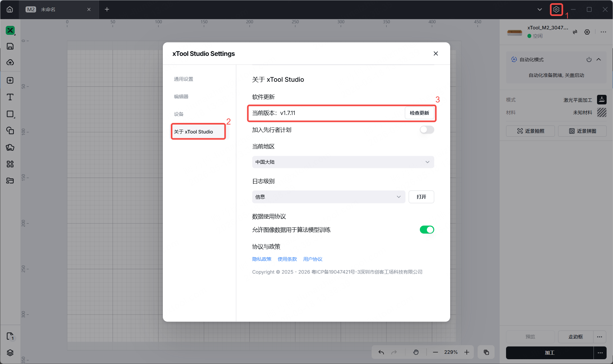This screenshot has height=364, width=613.
Task: Disable 允许图像数据用于算法模型训练 switch
Action: [427, 230]
